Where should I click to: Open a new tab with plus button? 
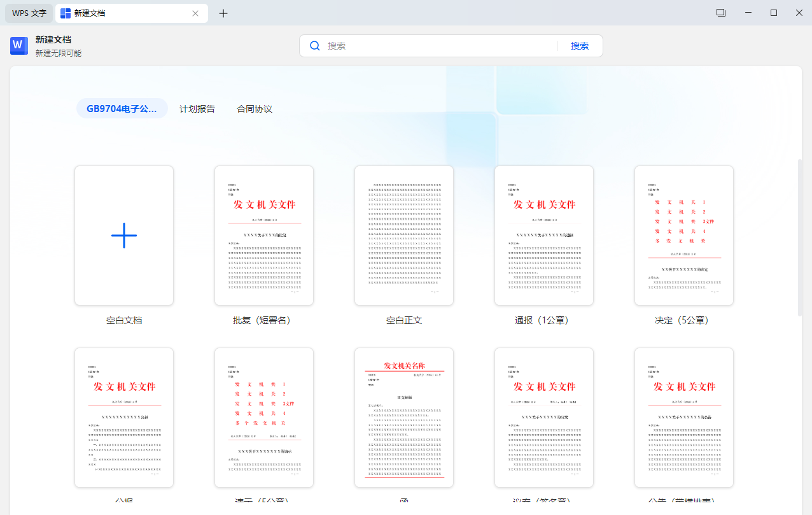click(x=223, y=13)
